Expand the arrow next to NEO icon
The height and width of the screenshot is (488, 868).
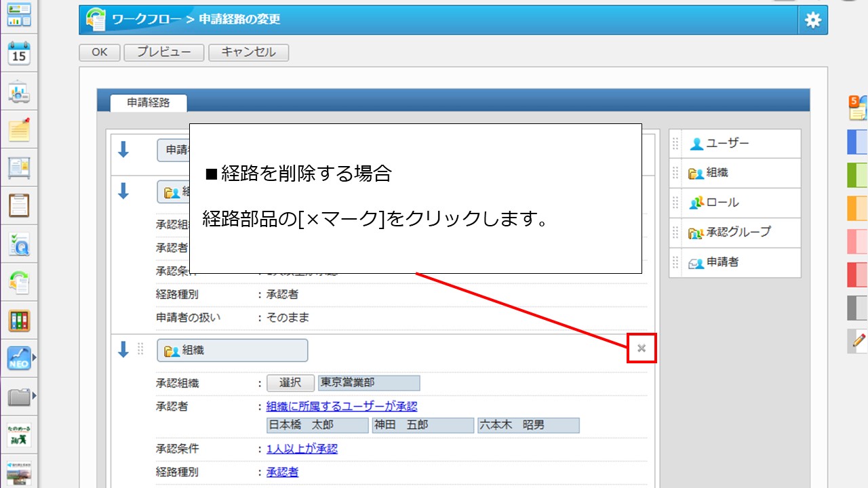tap(34, 358)
